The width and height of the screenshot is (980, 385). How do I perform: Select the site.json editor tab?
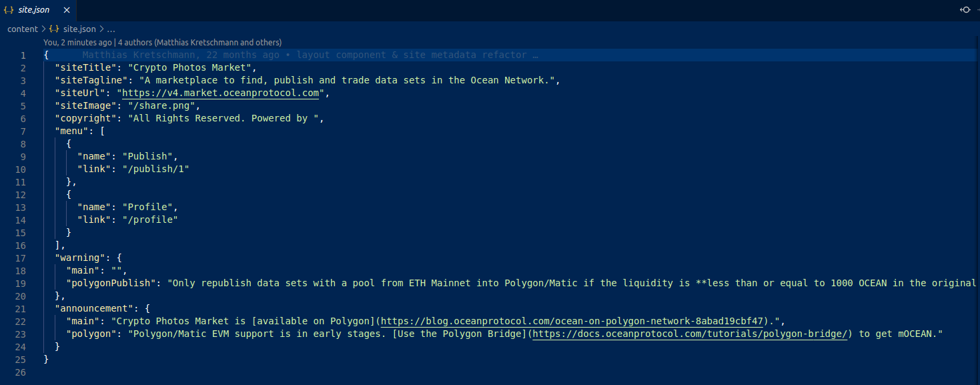38,10
